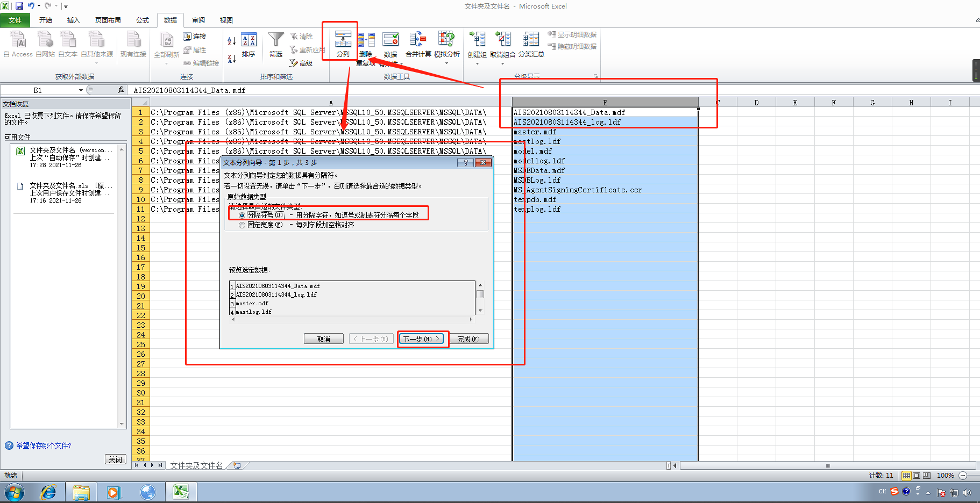Click the zoom out minus button
Image resolution: width=980 pixels, height=503 pixels.
(x=963, y=476)
